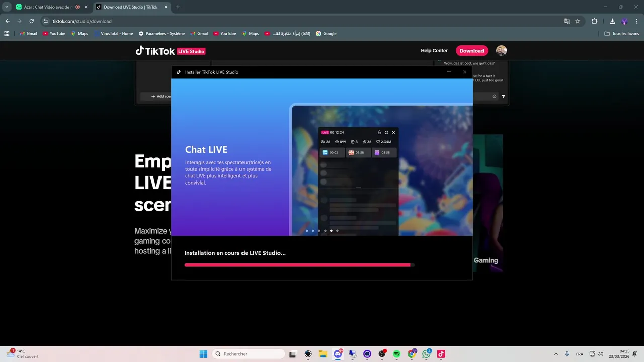644x362 pixels.
Task: Switch to Chrome on the taskbar
Action: pyautogui.click(x=412, y=354)
